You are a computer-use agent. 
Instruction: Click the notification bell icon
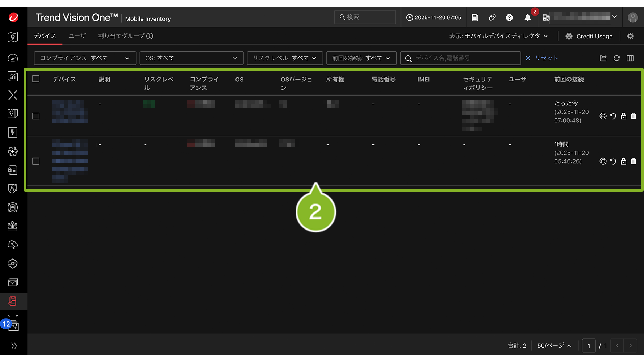point(527,18)
